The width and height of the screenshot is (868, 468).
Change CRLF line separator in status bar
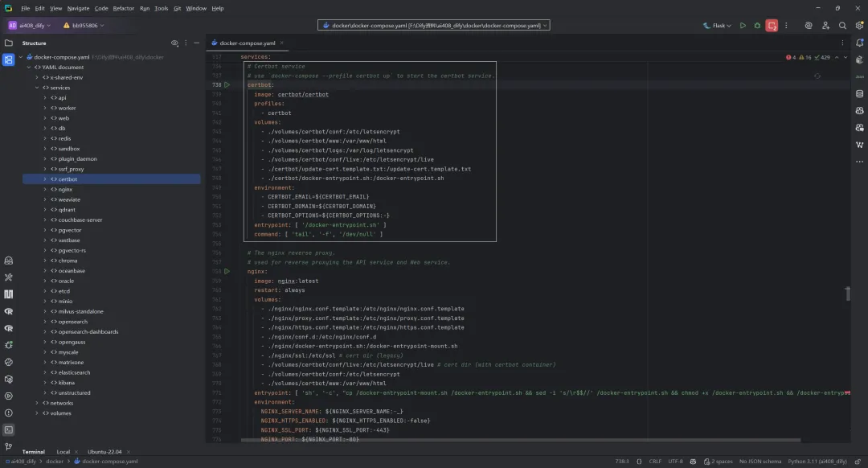coord(655,462)
